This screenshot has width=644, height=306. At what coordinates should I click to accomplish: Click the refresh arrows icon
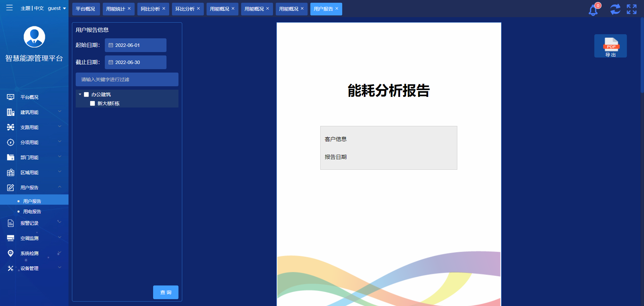coord(615,9)
